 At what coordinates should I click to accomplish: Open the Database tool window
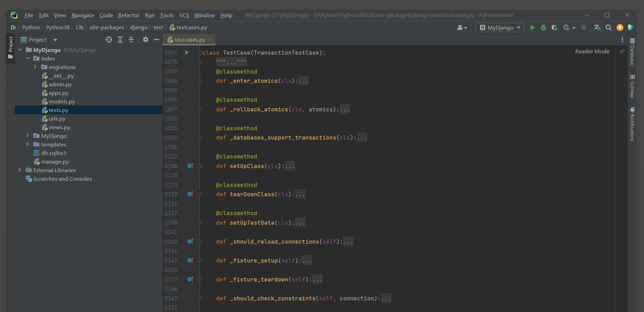(632, 51)
